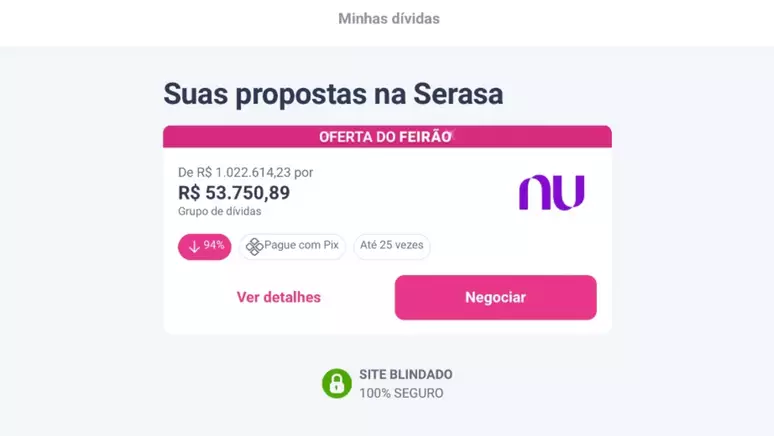This screenshot has height=436, width=774.
Task: Click the Oferta do Feirão banner
Action: (x=387, y=137)
